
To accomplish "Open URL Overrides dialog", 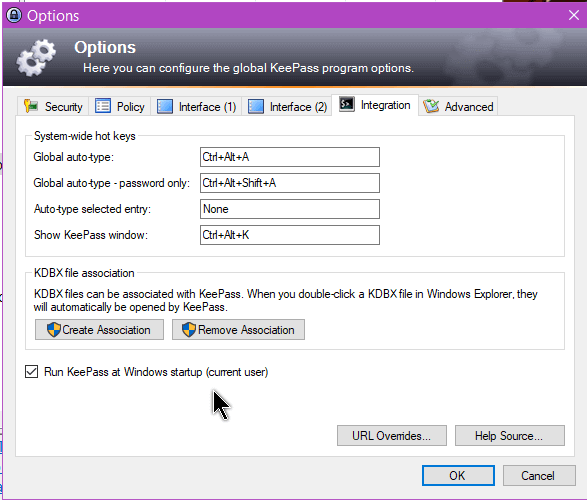I will (x=392, y=436).
